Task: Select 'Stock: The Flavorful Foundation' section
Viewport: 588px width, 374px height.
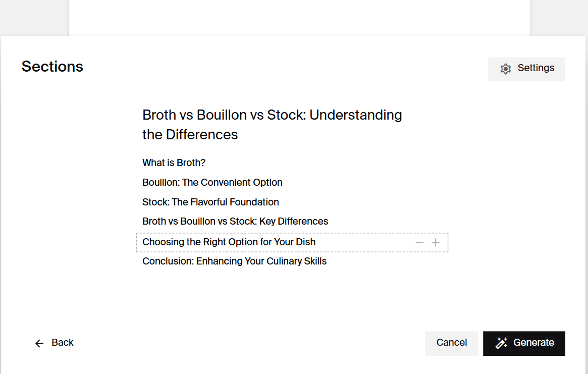Action: pos(210,202)
